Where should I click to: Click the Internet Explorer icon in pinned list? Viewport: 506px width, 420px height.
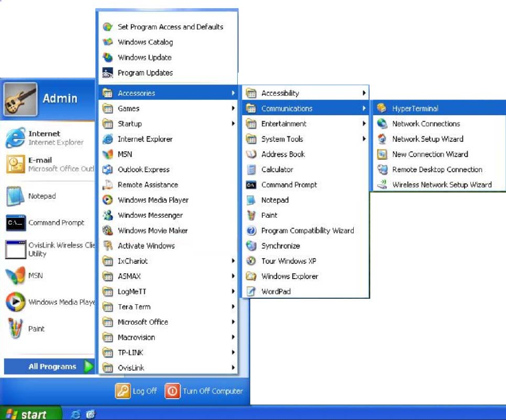point(15,138)
